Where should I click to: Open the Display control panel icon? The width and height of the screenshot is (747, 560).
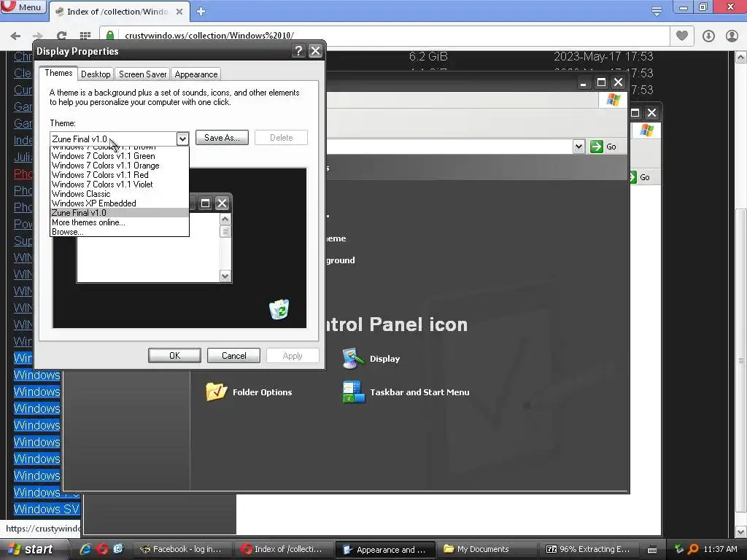pyautogui.click(x=353, y=359)
